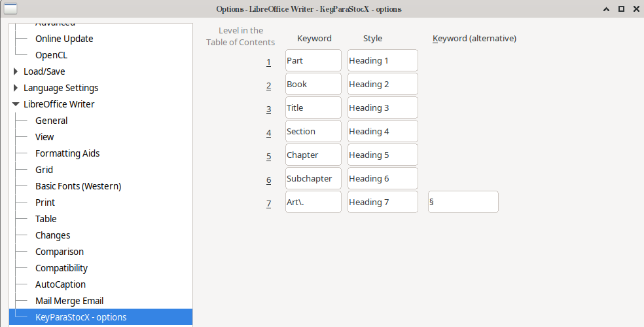The height and width of the screenshot is (327, 644).
Task: Open the AutoCaption options page
Action: 60,284
